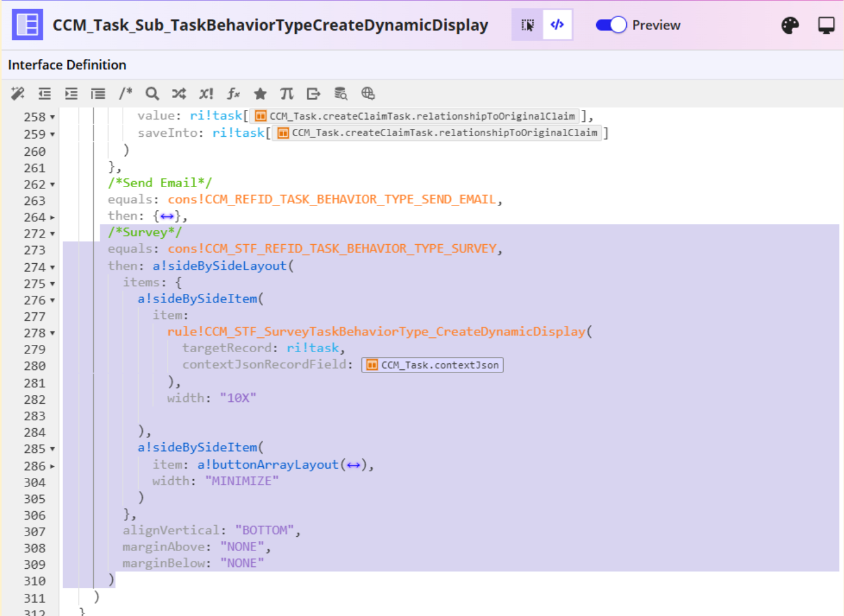The height and width of the screenshot is (616, 844).
Task: Click the database search toolbar icon
Action: point(340,93)
